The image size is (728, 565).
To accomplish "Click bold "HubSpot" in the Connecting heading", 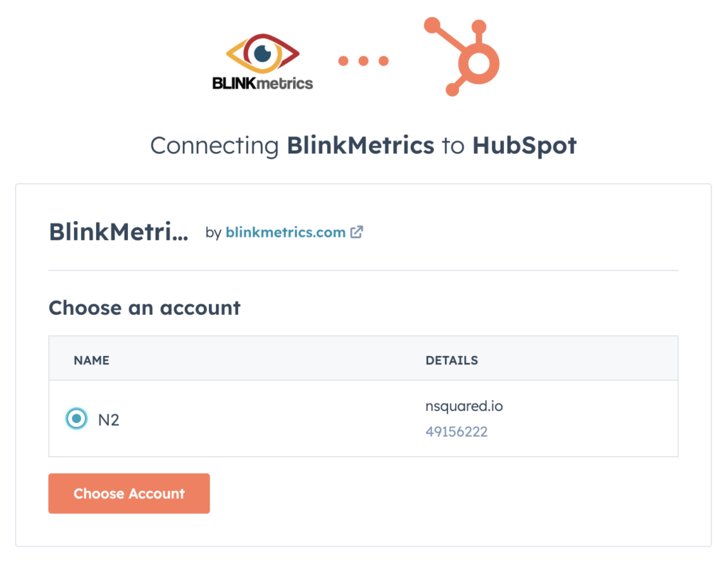I will click(x=524, y=145).
